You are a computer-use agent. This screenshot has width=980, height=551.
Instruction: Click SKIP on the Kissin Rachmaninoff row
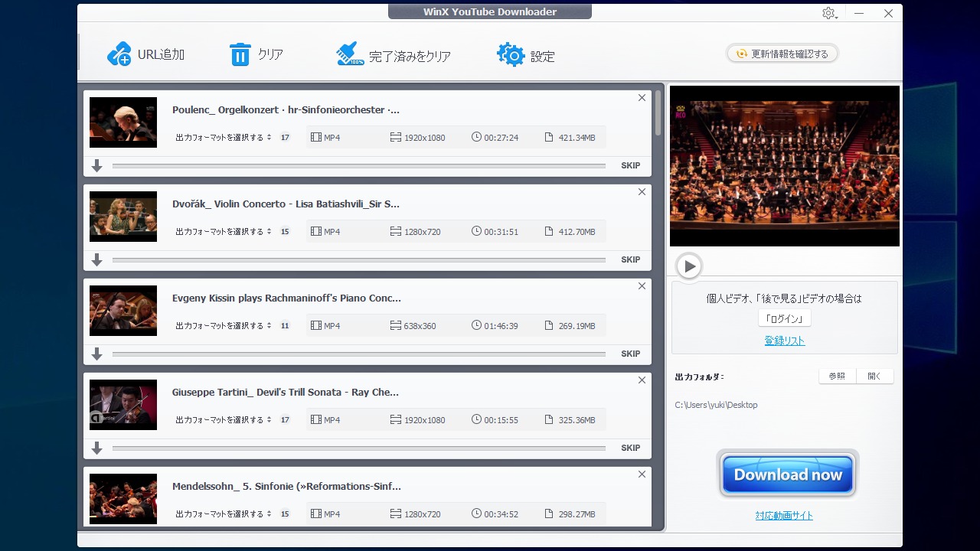click(630, 354)
